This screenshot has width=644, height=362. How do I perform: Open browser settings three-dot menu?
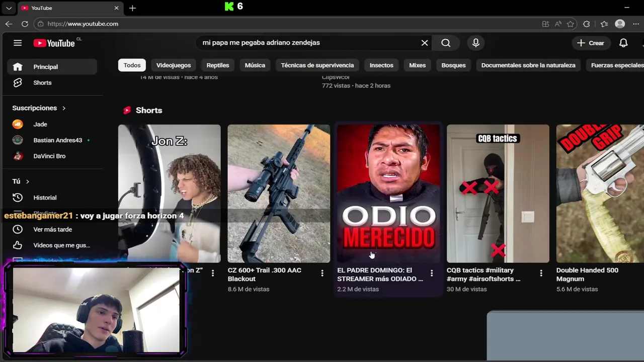coord(637,24)
